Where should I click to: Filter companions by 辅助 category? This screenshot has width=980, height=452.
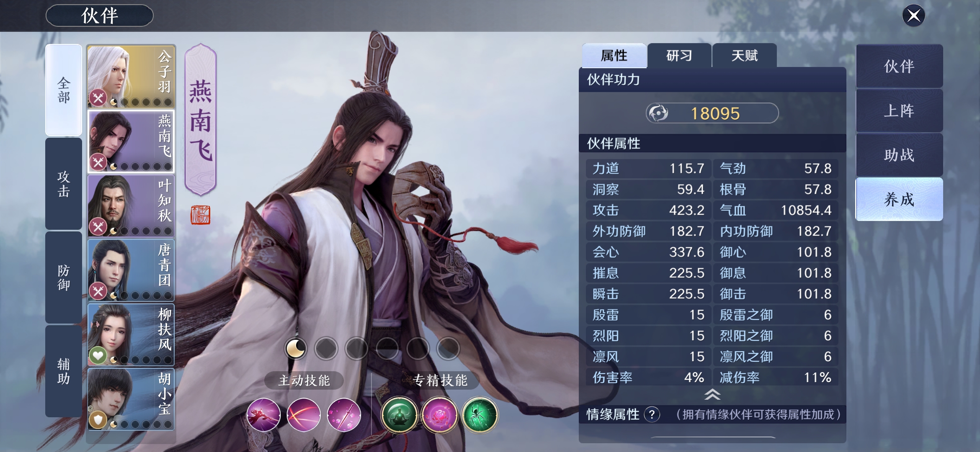(64, 371)
